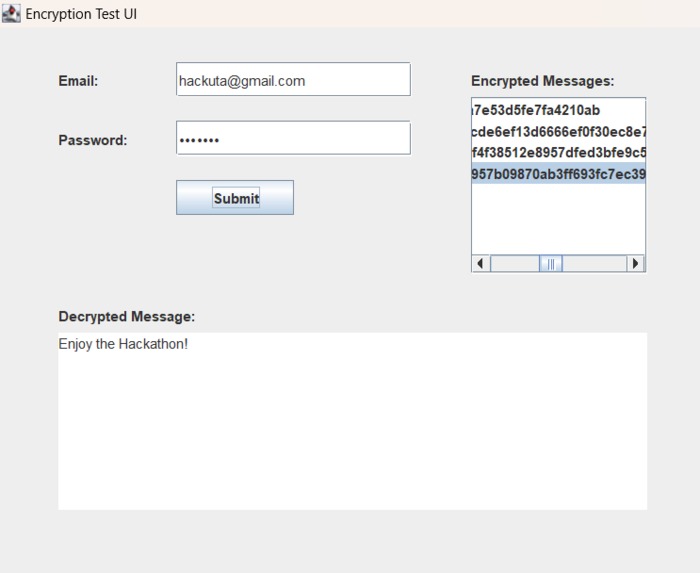This screenshot has height=573, width=700.
Task: Click the horizontal scrollbar thumb in message list
Action: [x=551, y=263]
